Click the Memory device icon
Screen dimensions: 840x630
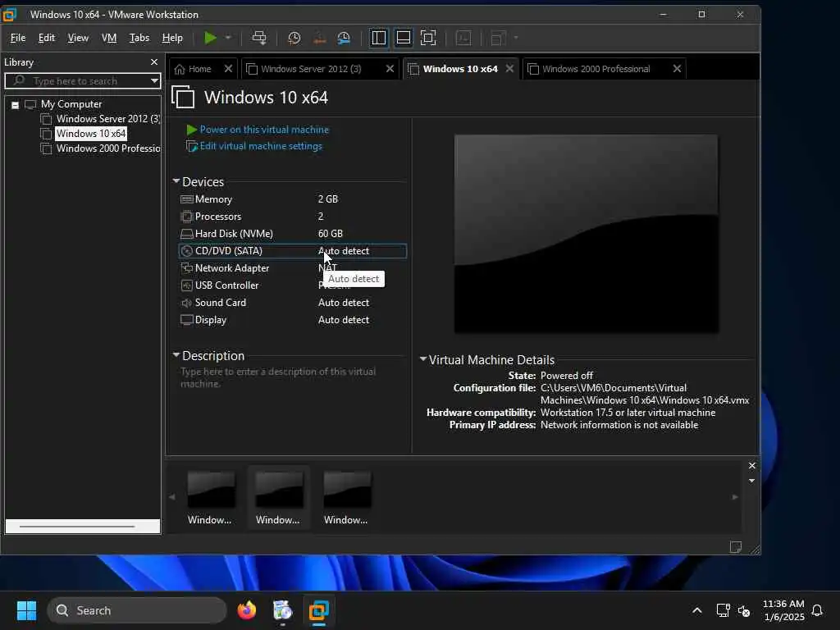point(186,199)
